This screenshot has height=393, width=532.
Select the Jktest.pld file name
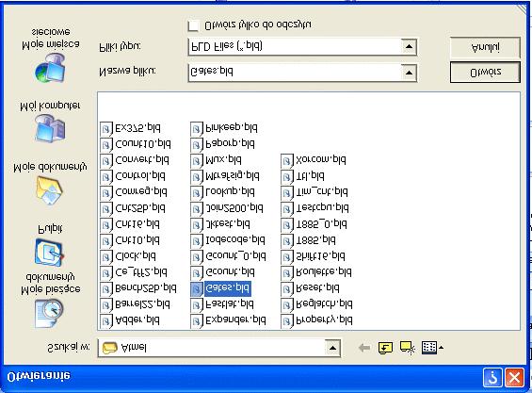click(228, 224)
